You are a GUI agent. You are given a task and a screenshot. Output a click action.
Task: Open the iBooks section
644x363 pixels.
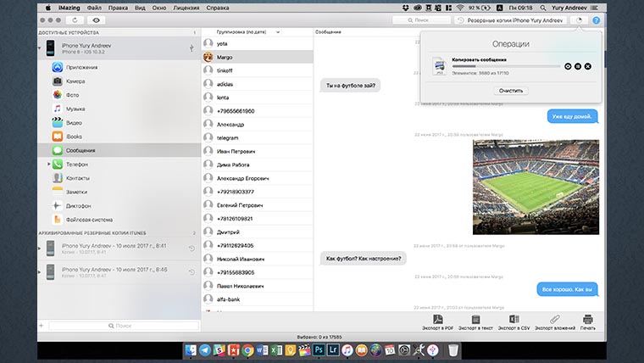119,137
